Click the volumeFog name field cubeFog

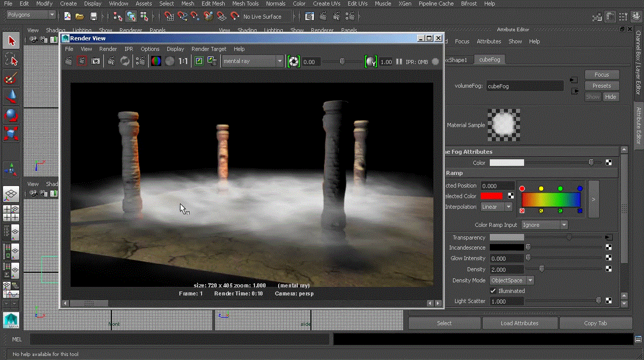click(525, 86)
